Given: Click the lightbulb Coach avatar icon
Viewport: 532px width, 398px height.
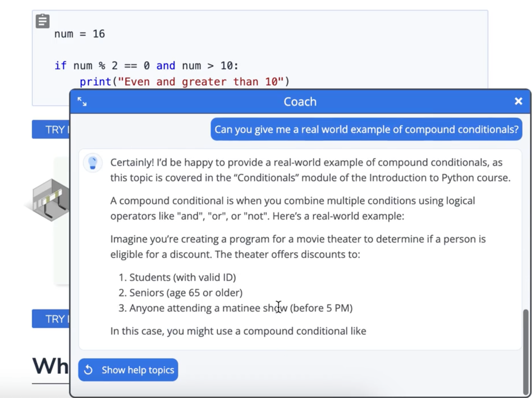Looking at the screenshot, I should coord(93,163).
